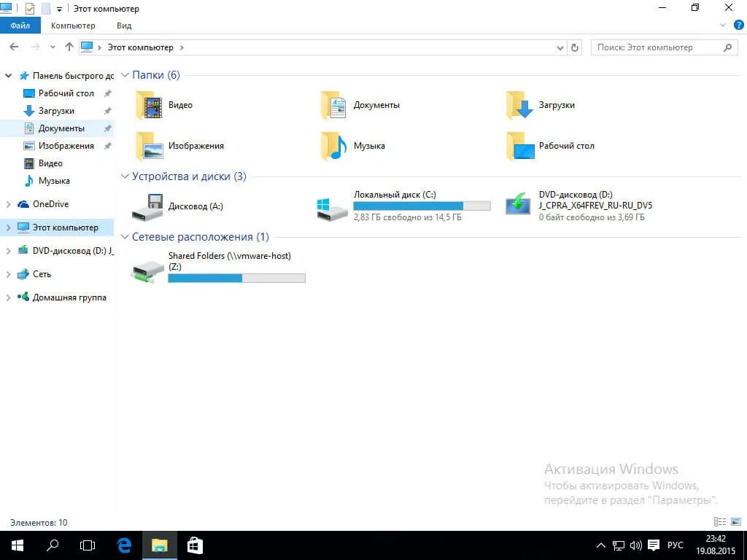Open Explorer help question mark icon
Screen dimensions: 747x560
(738, 26)
